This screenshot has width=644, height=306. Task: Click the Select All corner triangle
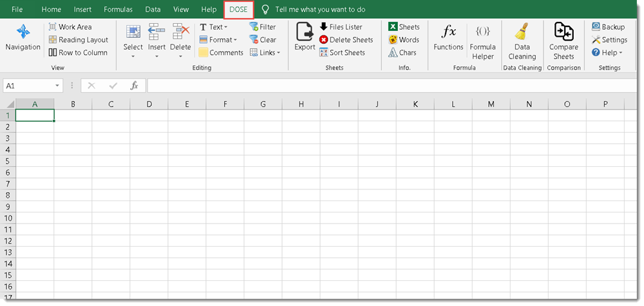click(9, 104)
